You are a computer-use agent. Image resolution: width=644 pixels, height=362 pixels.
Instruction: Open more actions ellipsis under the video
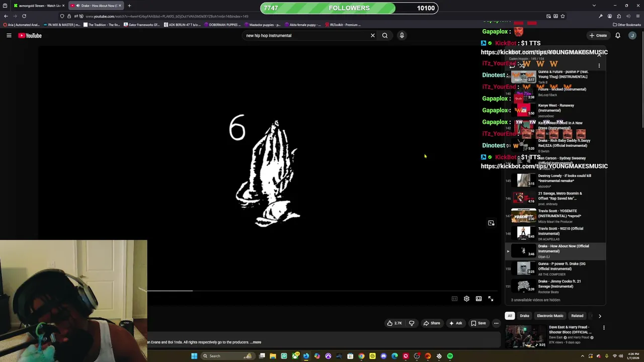click(x=496, y=323)
